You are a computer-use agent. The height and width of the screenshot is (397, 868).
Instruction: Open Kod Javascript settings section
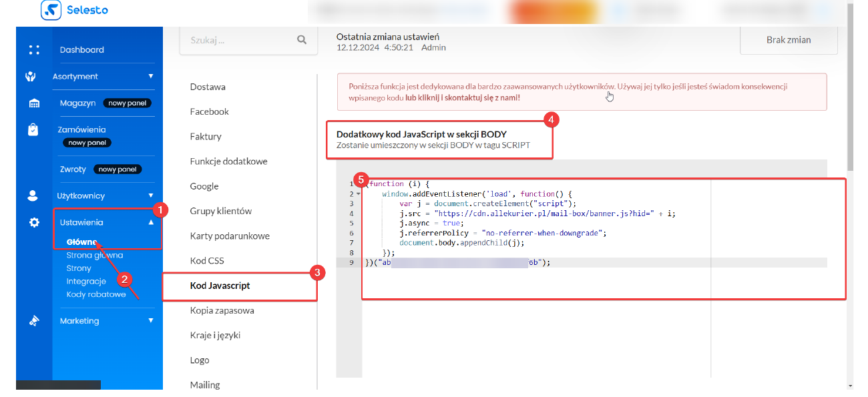coord(220,286)
